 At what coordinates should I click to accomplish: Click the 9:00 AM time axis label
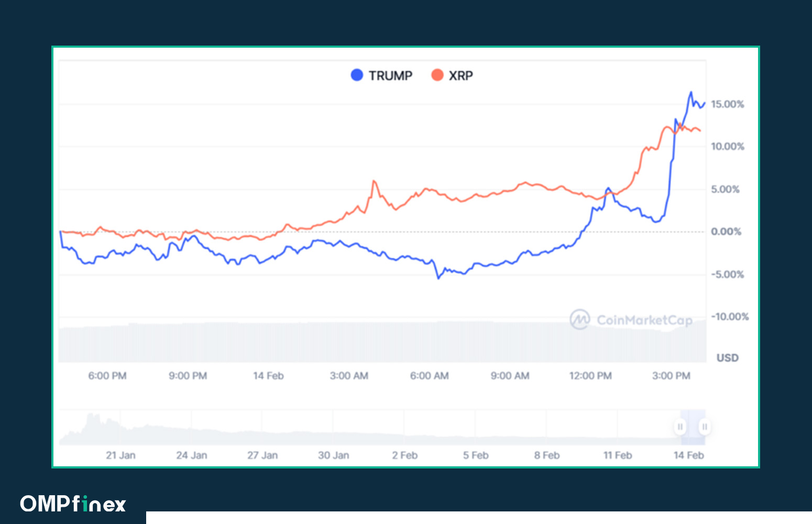tap(510, 376)
